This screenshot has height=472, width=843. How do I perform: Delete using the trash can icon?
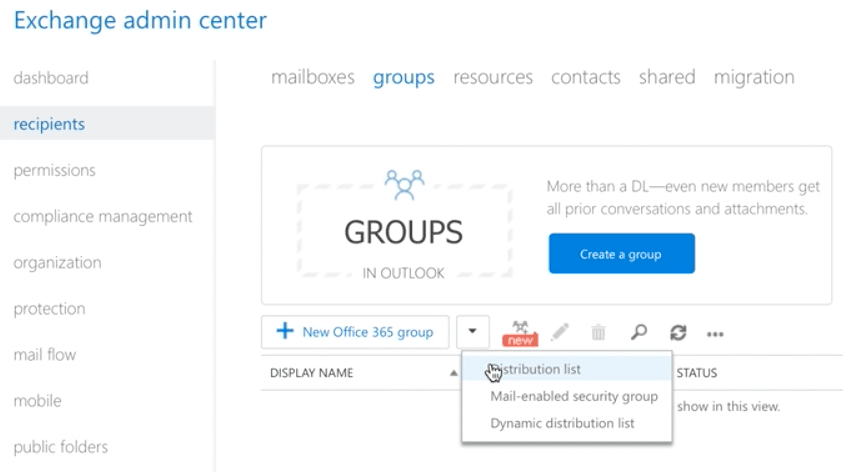click(x=598, y=332)
